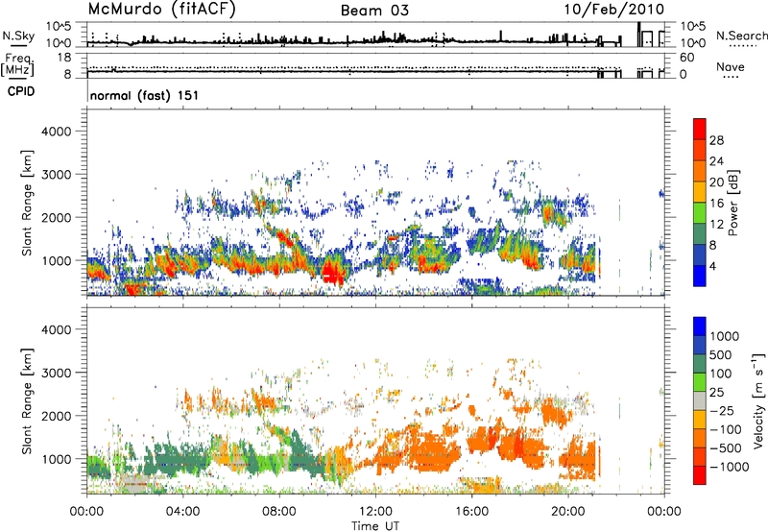The width and height of the screenshot is (768, 532).
Task: Click the rightmost "00:00" time tick label
Action: point(664,512)
